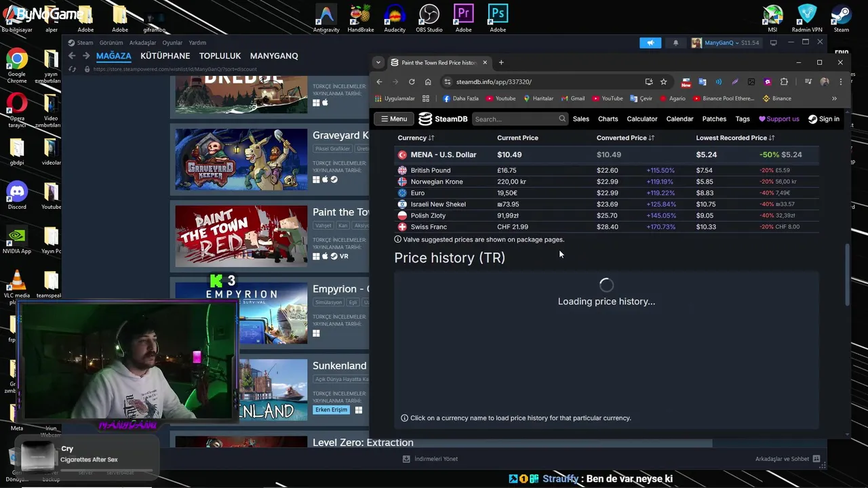Viewport: 868px width, 488px height.
Task: Click the Steam announcements megaphone button
Action: click(x=650, y=43)
